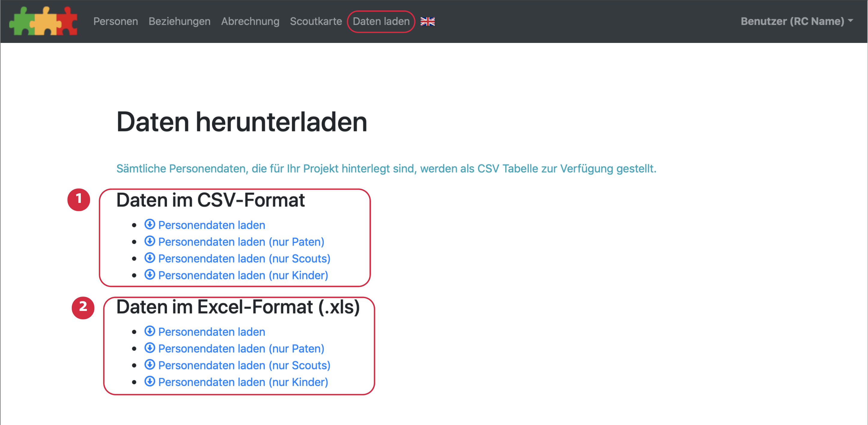Open the Benutzer (RC Name) dropdown

[796, 21]
